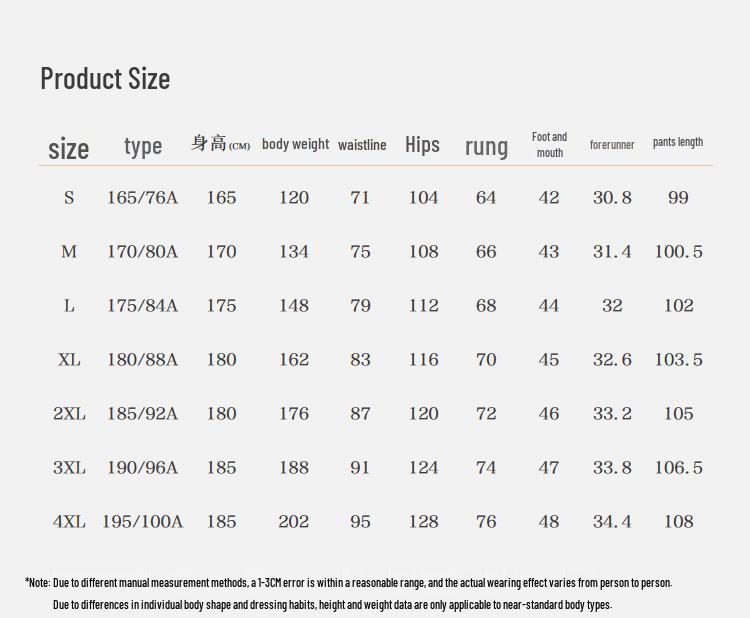
Task: Select the 'body weight' column header
Action: coord(295,144)
